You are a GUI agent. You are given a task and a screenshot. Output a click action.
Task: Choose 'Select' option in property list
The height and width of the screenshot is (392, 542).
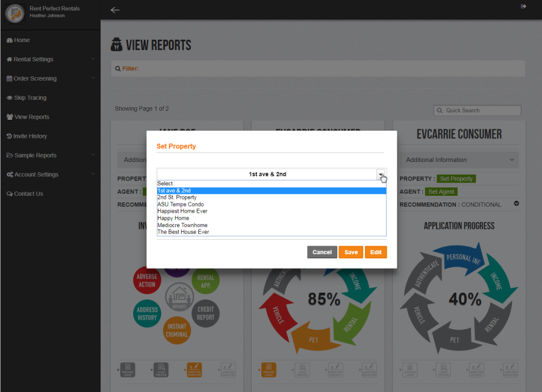pos(272,184)
